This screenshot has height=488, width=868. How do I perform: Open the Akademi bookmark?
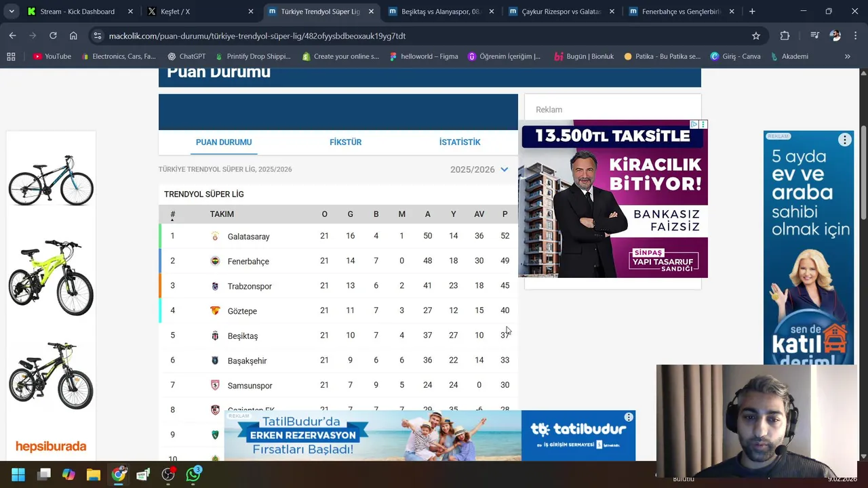tap(789, 56)
